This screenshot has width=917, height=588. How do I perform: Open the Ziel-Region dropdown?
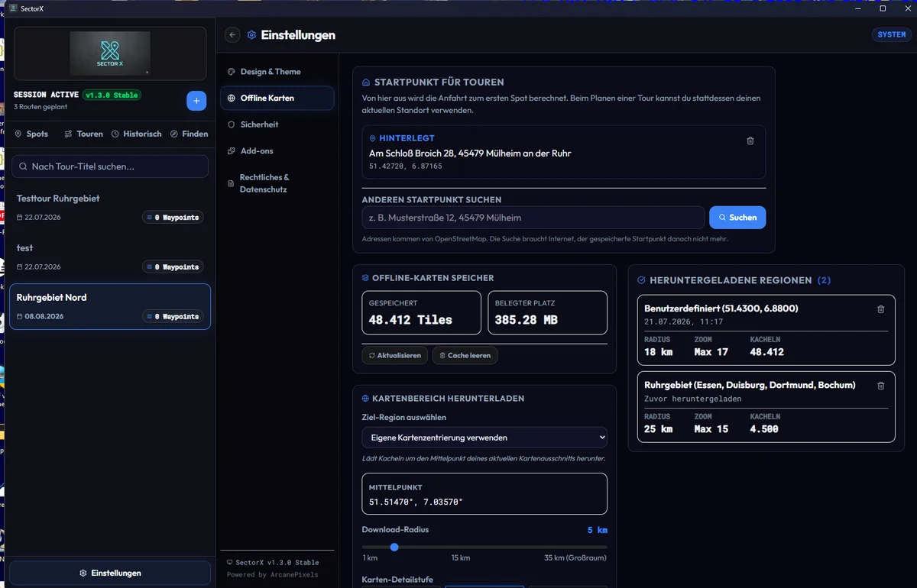point(484,438)
